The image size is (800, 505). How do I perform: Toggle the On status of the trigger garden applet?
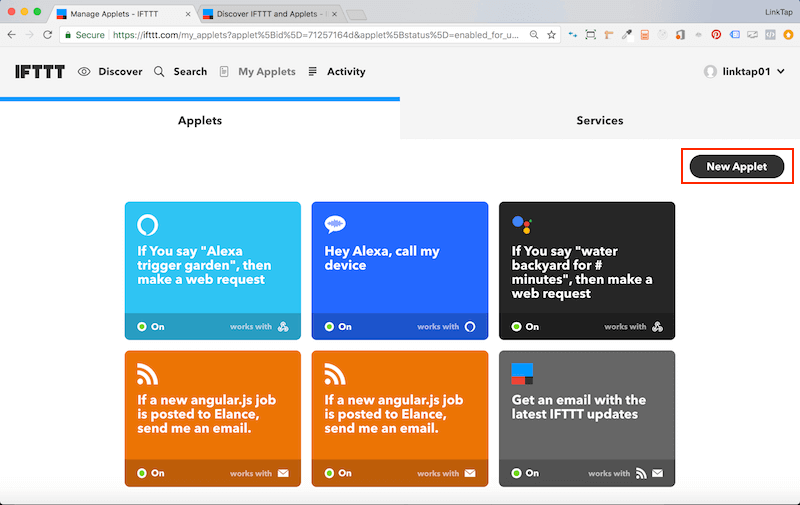tap(151, 326)
